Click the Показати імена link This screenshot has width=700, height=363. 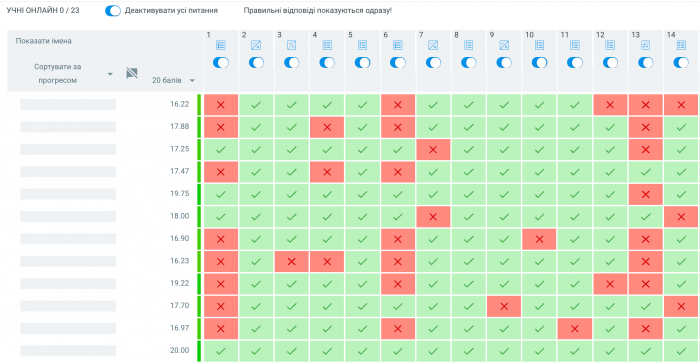pyautogui.click(x=43, y=41)
